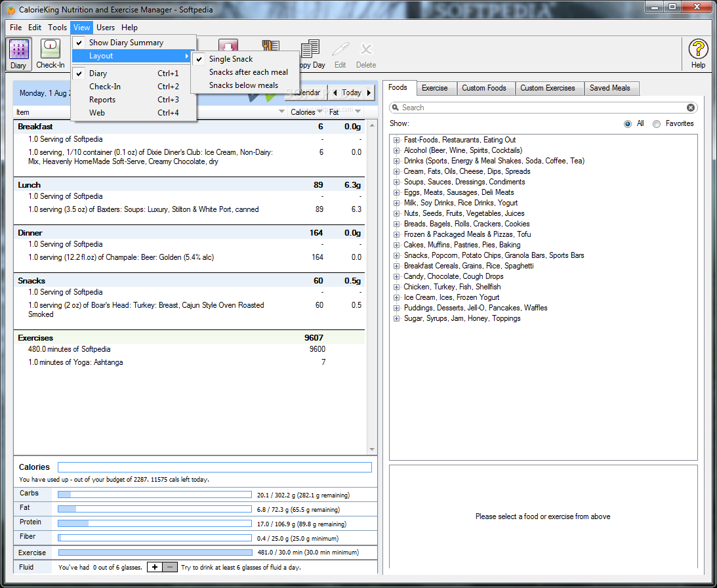
Task: Expand Nuts, Seeds, Fruits, Vegetables, Juices
Action: [396, 214]
